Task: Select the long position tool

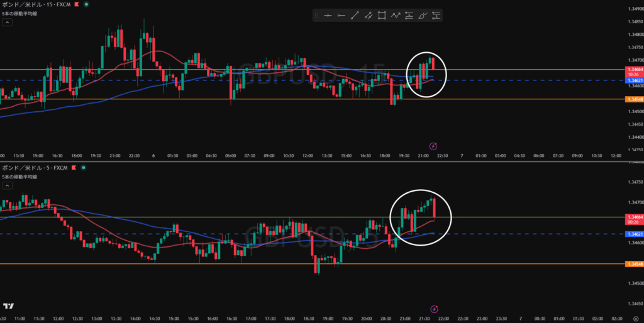Action: point(409,16)
